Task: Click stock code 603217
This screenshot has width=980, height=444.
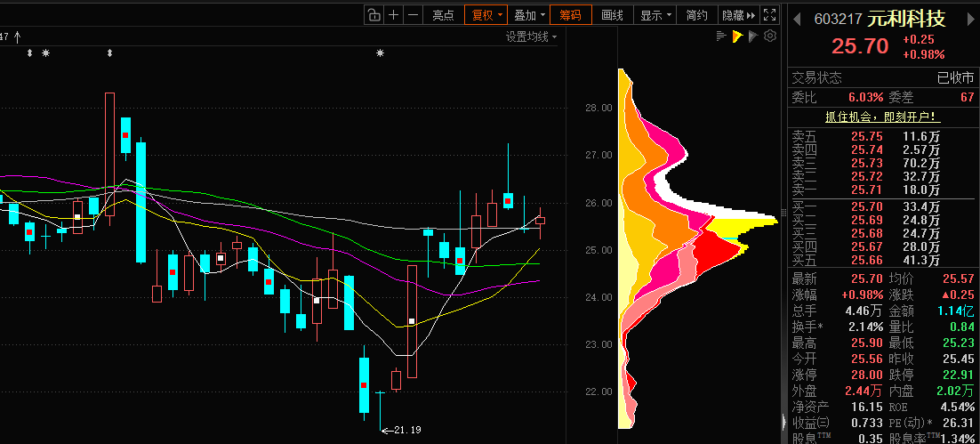Action: 838,20
